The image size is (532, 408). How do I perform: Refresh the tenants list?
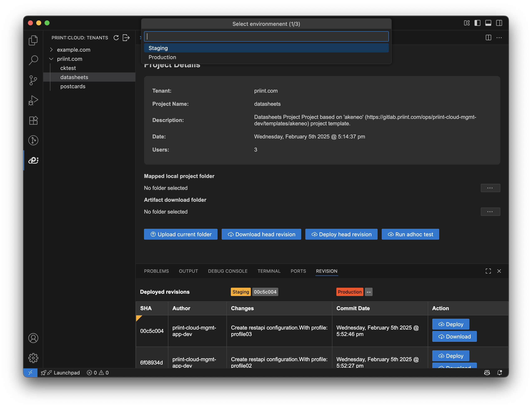[116, 38]
